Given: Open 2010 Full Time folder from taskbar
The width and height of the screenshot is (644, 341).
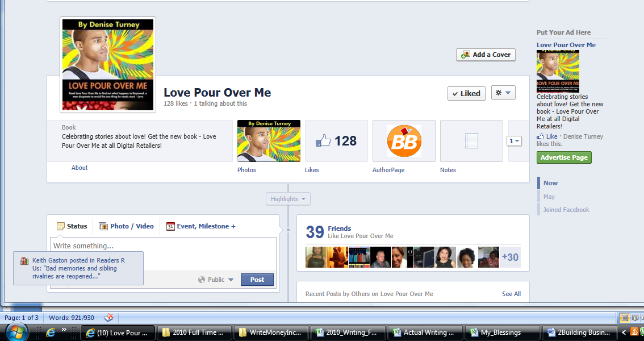Looking at the screenshot, I should (x=194, y=332).
